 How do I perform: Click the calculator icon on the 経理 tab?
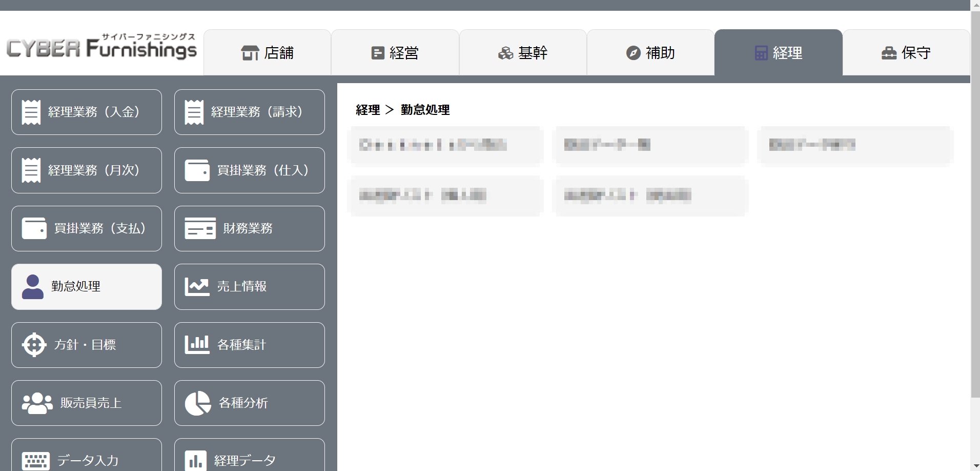[x=761, y=53]
